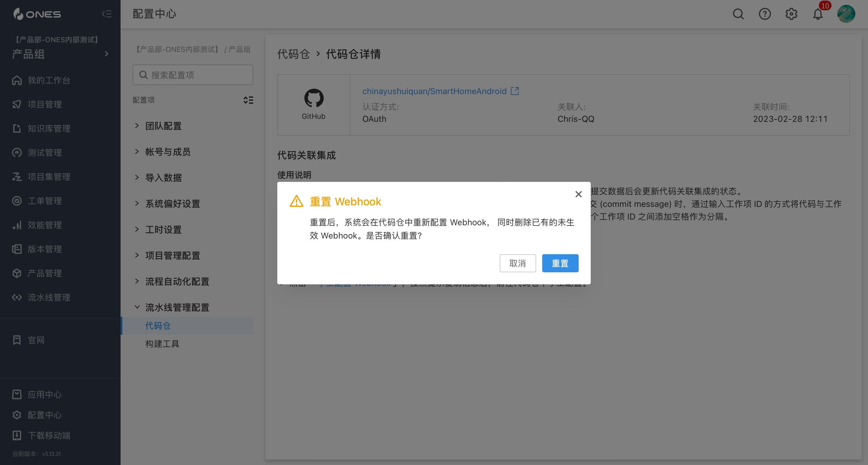Image resolution: width=868 pixels, height=465 pixels.
Task: Expand the 产品组 team switcher arrow
Action: pyautogui.click(x=106, y=54)
